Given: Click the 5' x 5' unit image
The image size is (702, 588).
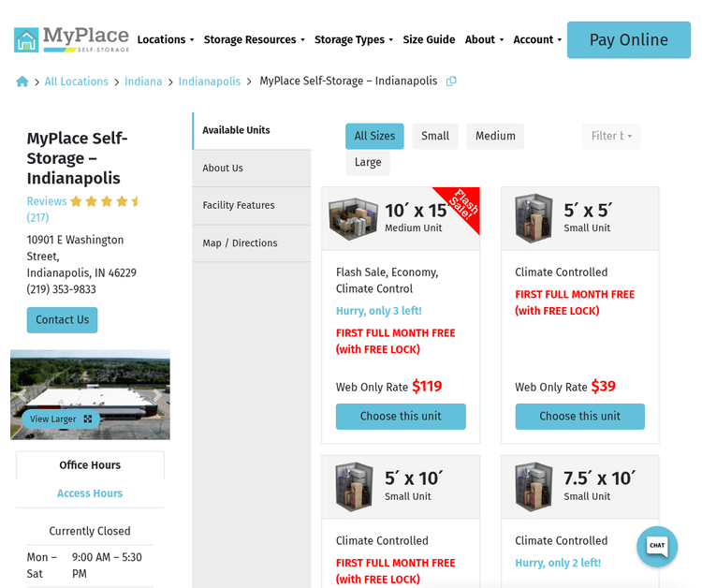Looking at the screenshot, I should point(534,218).
